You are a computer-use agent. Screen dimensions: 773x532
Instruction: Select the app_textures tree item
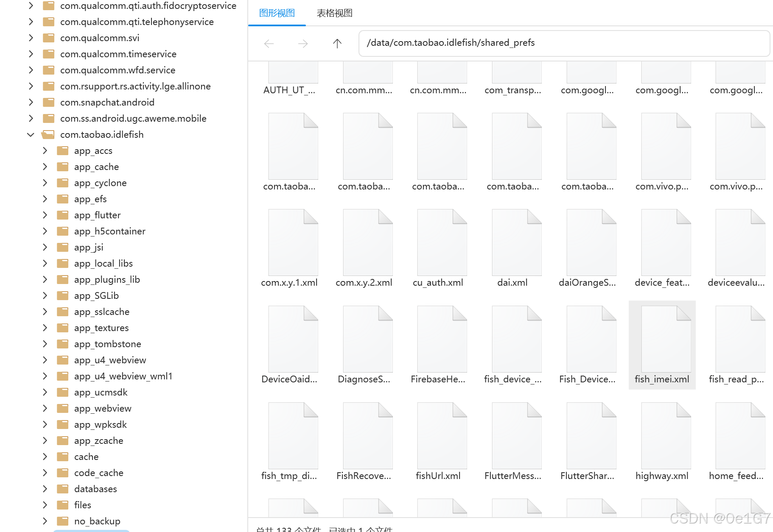tap(101, 328)
